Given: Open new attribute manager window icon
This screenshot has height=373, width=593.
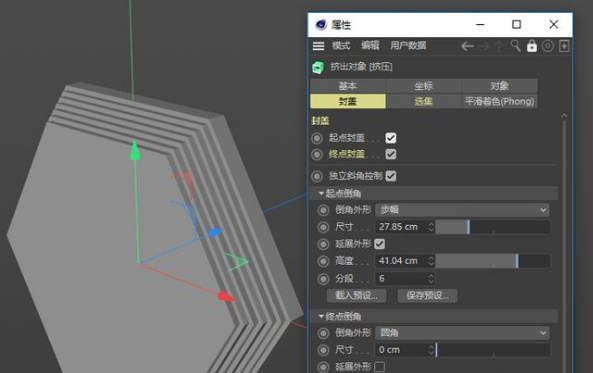Looking at the screenshot, I should pos(564,46).
